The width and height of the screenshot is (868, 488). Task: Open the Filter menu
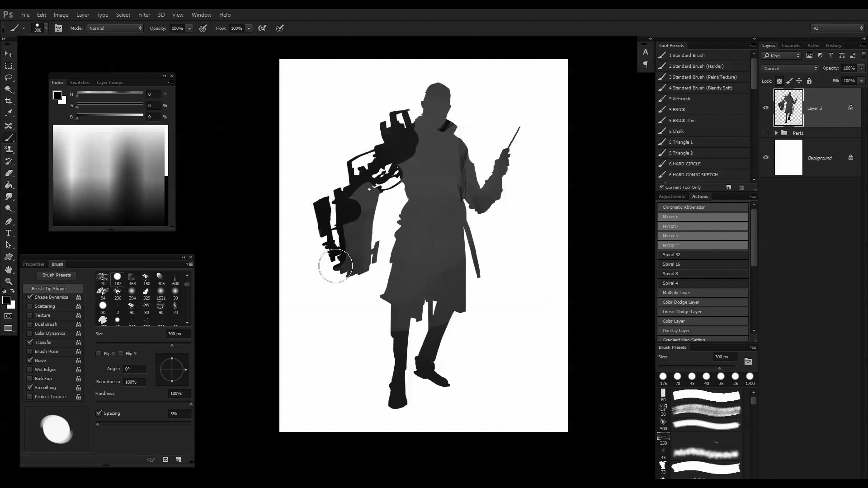pos(144,14)
